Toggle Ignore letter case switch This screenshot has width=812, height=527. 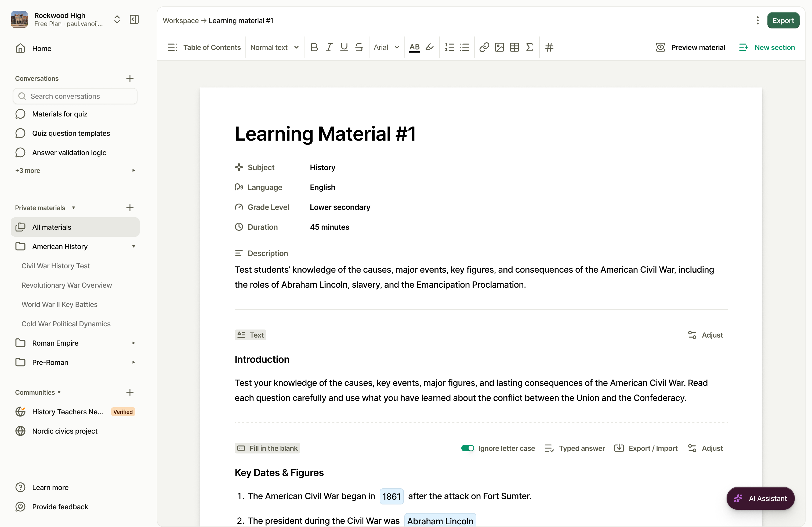467,448
